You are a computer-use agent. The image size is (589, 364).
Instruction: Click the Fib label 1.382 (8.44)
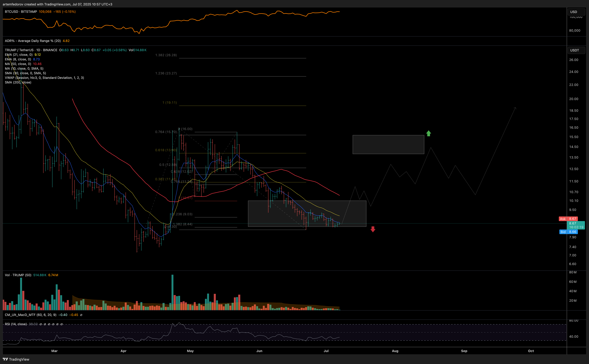click(183, 224)
